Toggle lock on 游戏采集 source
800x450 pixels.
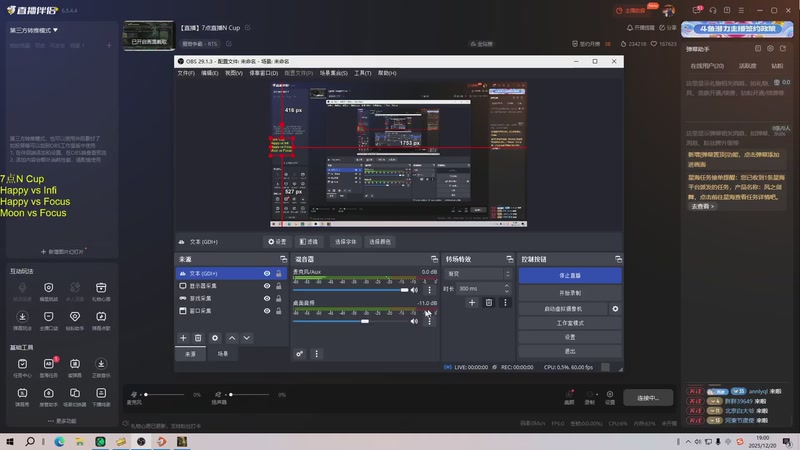tap(279, 298)
